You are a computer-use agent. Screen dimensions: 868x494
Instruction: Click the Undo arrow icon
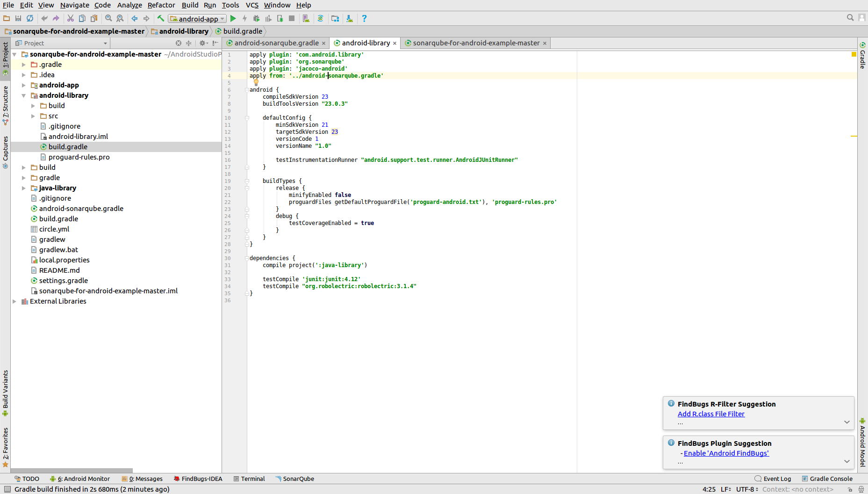tap(44, 18)
